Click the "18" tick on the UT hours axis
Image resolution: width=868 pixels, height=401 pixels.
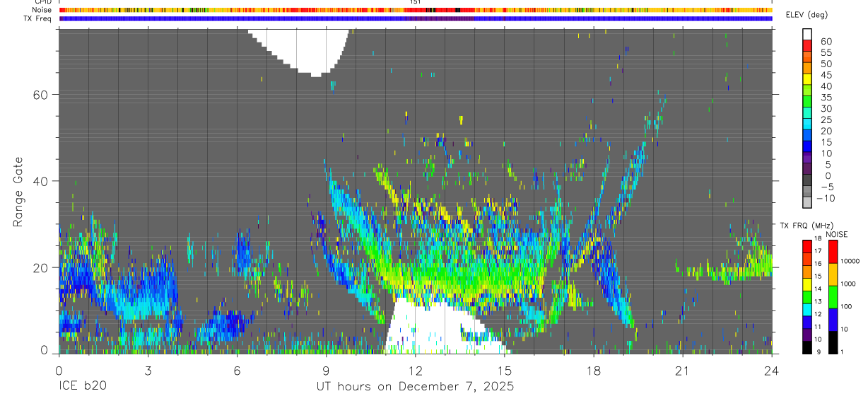[x=593, y=370]
